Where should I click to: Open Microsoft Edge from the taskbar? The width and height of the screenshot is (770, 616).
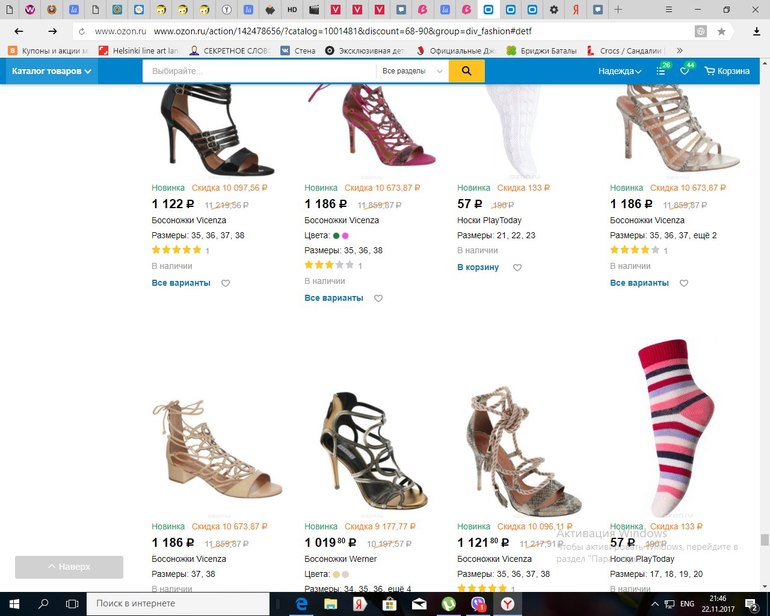300,604
